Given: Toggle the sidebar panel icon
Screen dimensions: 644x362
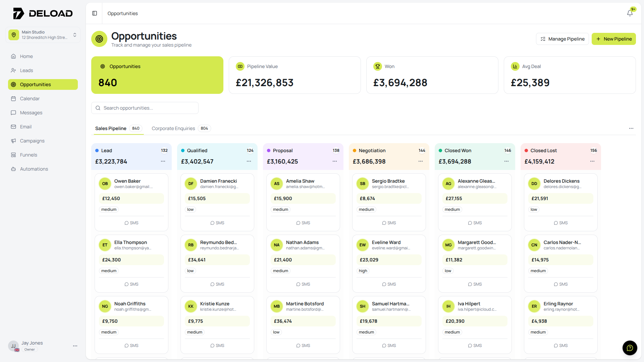Looking at the screenshot, I should [x=95, y=13].
